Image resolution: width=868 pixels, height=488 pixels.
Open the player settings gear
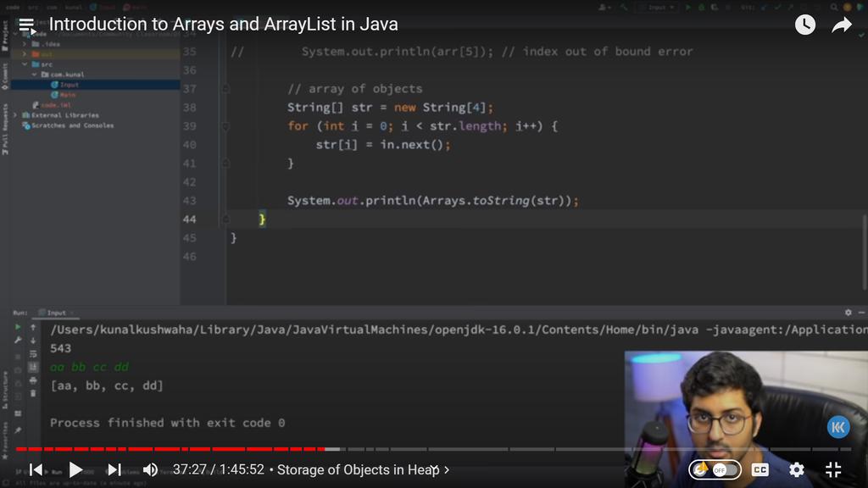(x=797, y=469)
